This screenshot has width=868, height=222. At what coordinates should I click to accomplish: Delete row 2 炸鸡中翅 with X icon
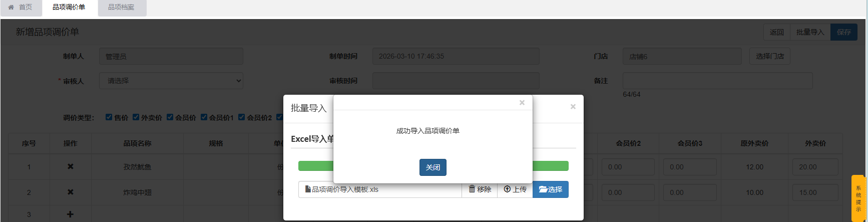pyautogui.click(x=71, y=192)
